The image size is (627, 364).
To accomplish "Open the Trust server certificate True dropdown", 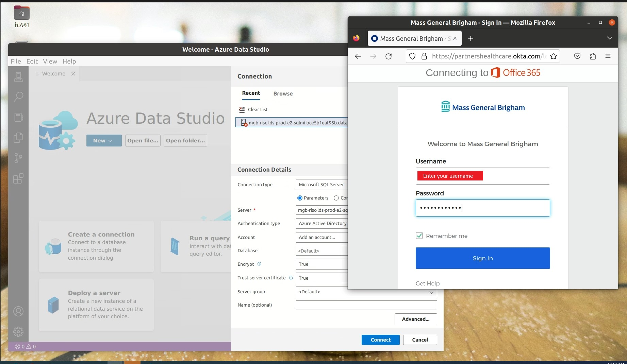I will (322, 278).
